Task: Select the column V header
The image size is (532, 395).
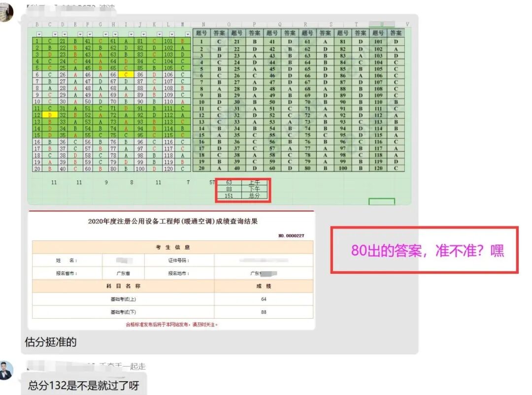Action: [407, 25]
